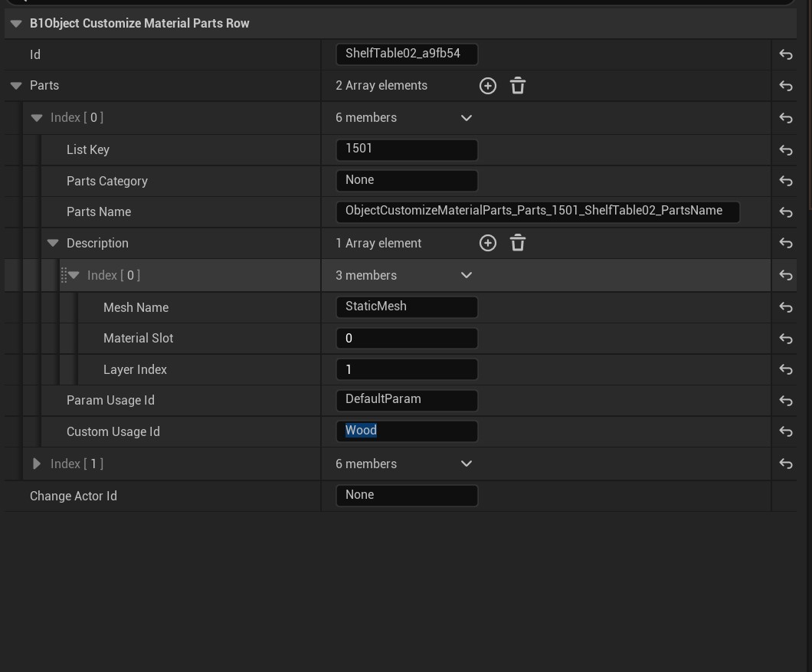Add an element to the Parts array
The width and height of the screenshot is (812, 672).
[x=488, y=86]
